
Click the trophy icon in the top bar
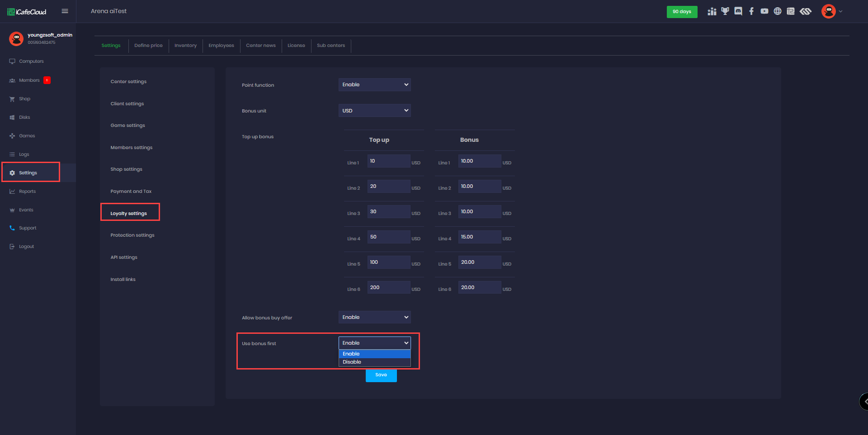725,11
